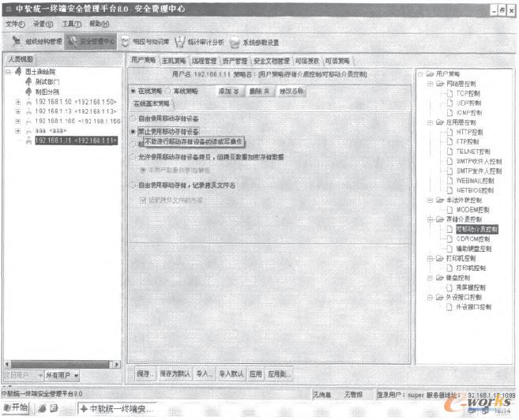This screenshot has height=420, width=519.
Task: Open the 所有用户 dropdown list
Action: pyautogui.click(x=62, y=374)
